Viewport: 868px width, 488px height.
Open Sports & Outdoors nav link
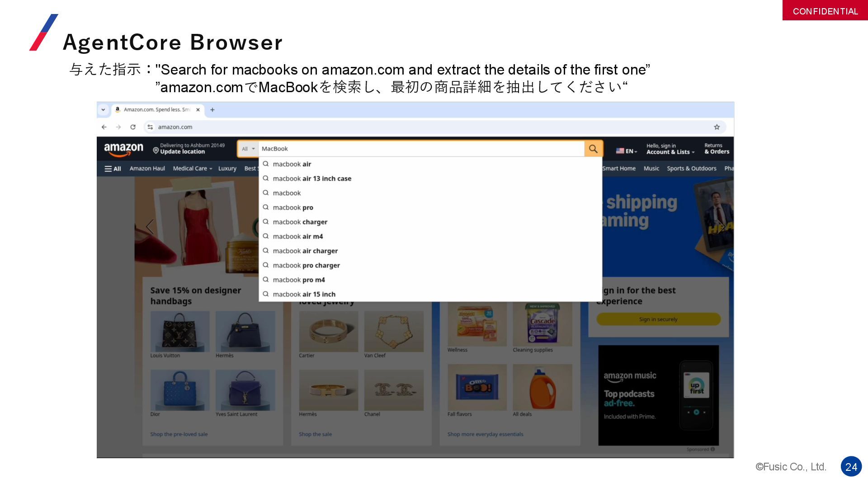(691, 169)
